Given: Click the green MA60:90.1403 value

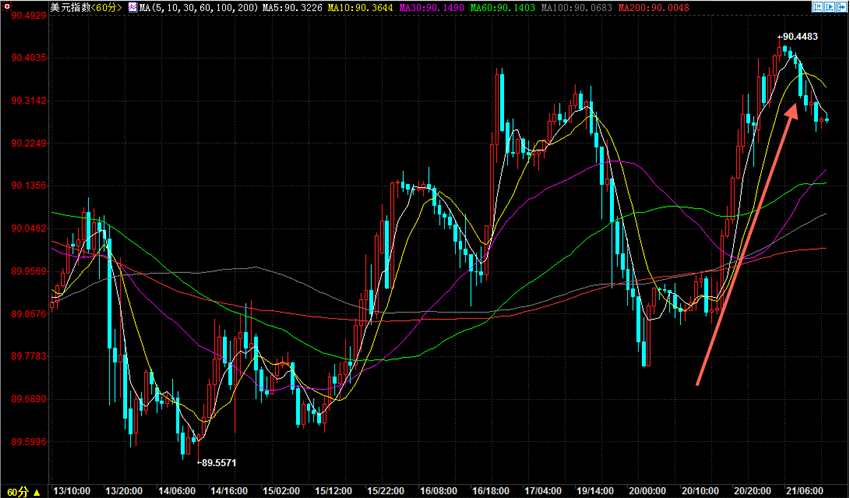Looking at the screenshot, I should 503,8.
